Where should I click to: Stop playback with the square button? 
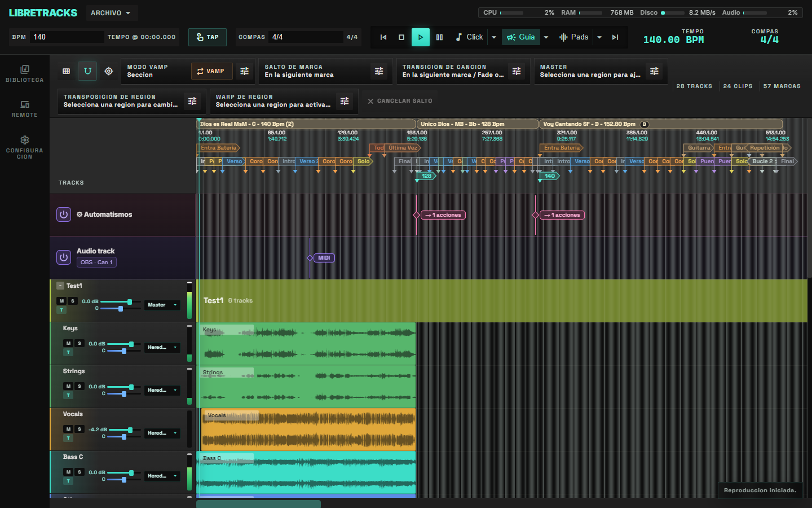pyautogui.click(x=401, y=37)
